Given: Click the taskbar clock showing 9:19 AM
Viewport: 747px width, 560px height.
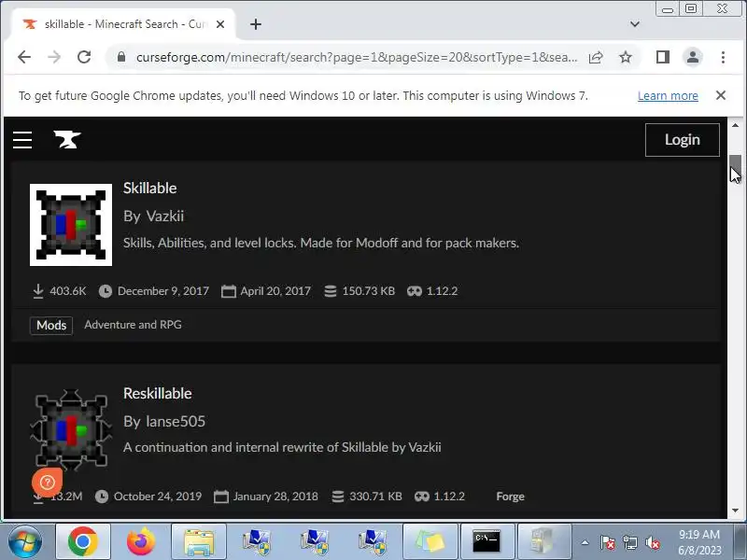Looking at the screenshot, I should (x=699, y=542).
